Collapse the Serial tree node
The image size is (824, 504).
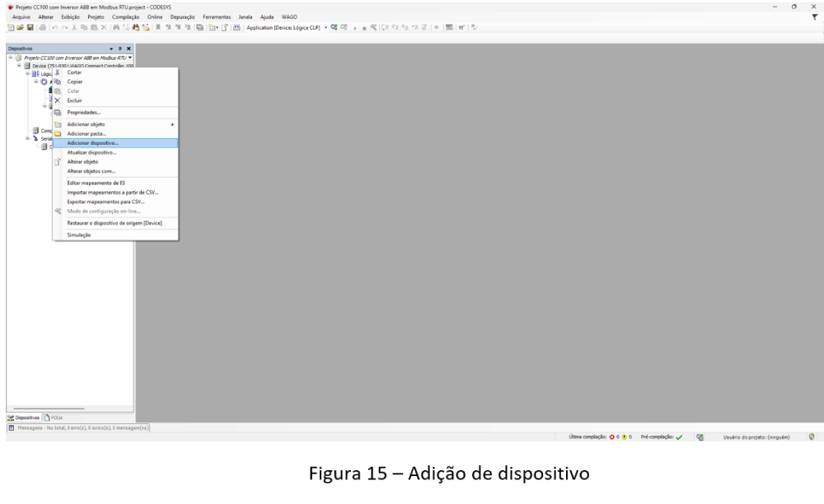click(x=27, y=138)
